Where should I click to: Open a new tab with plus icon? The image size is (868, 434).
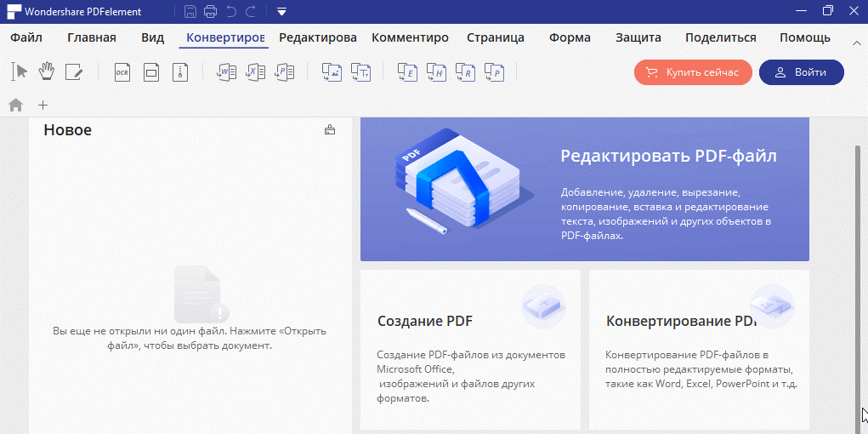pyautogui.click(x=43, y=105)
